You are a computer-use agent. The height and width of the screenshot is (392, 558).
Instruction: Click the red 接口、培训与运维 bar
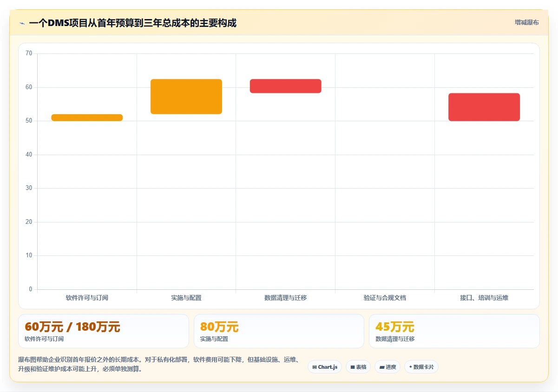(484, 107)
